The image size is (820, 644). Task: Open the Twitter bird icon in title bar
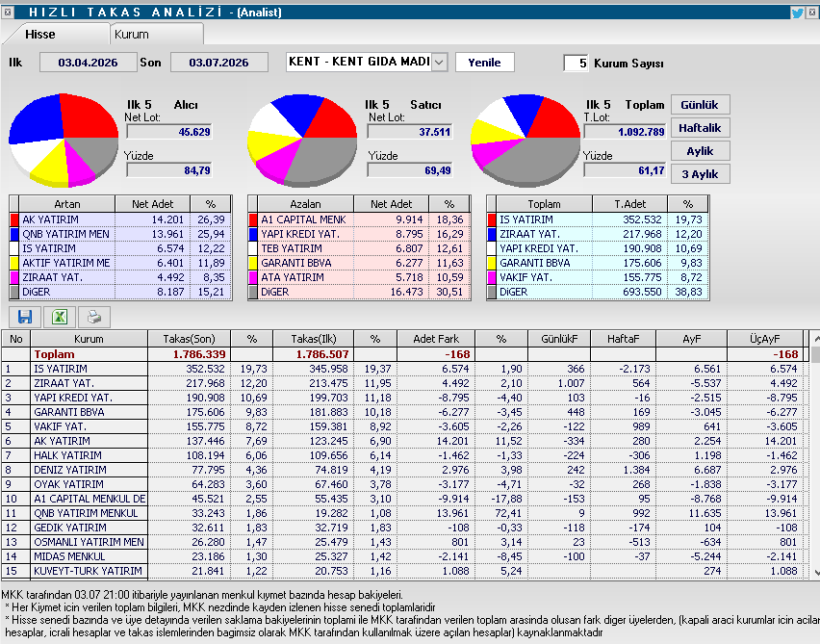[797, 13]
